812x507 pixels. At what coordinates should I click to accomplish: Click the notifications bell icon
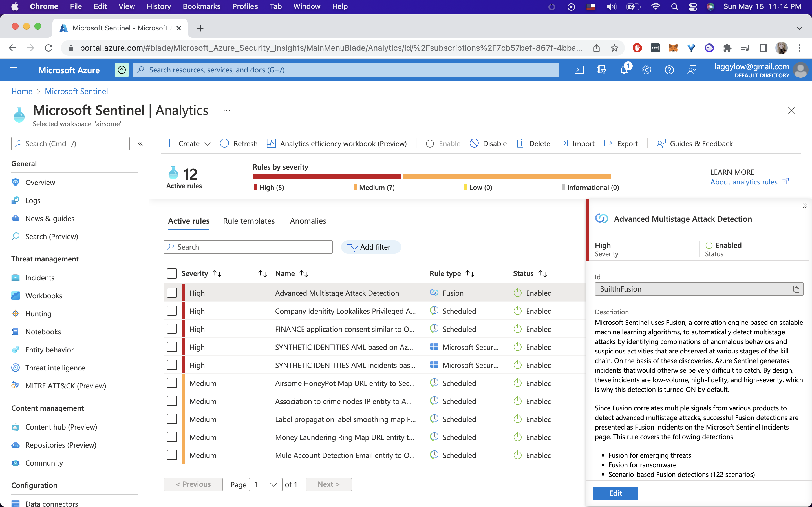tap(624, 70)
